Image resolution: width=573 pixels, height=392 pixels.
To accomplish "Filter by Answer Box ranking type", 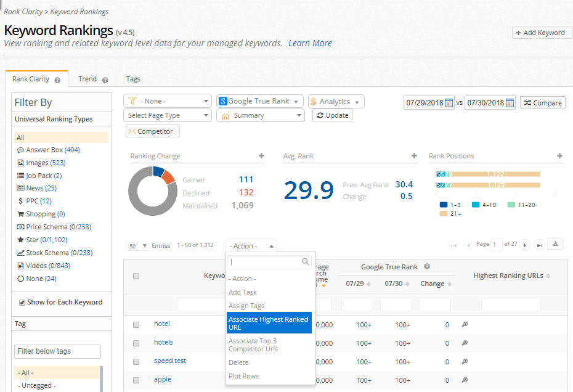I will (x=48, y=150).
